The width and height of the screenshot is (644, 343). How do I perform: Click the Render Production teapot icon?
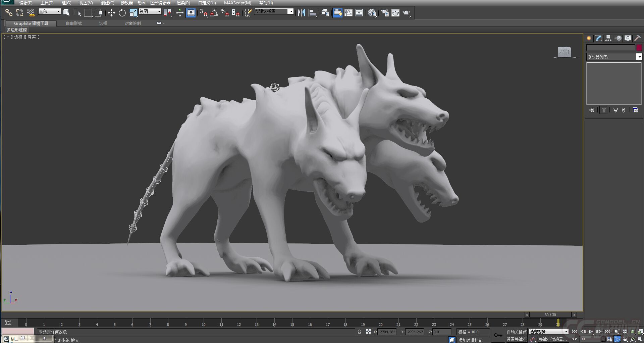pyautogui.click(x=407, y=13)
